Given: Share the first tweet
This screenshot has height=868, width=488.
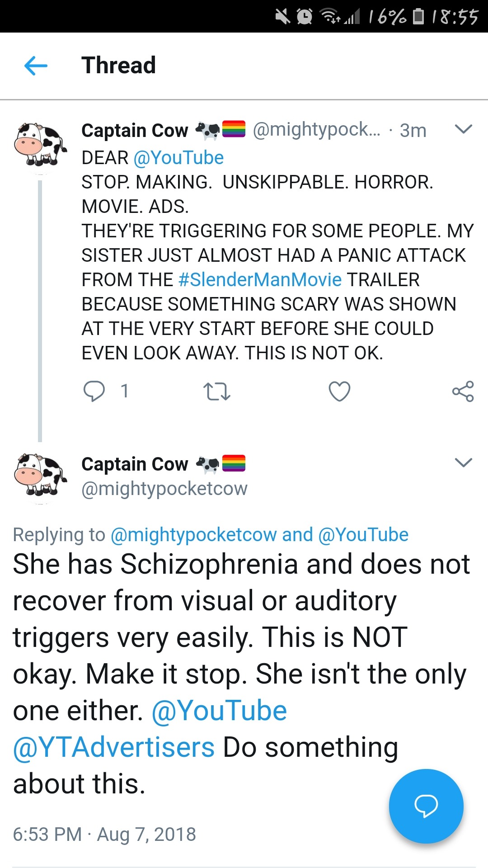Looking at the screenshot, I should coord(463,392).
